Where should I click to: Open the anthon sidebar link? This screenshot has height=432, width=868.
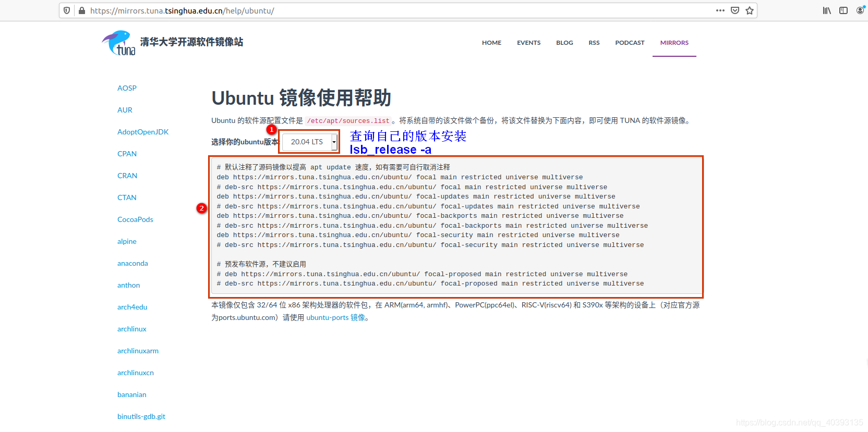(128, 285)
